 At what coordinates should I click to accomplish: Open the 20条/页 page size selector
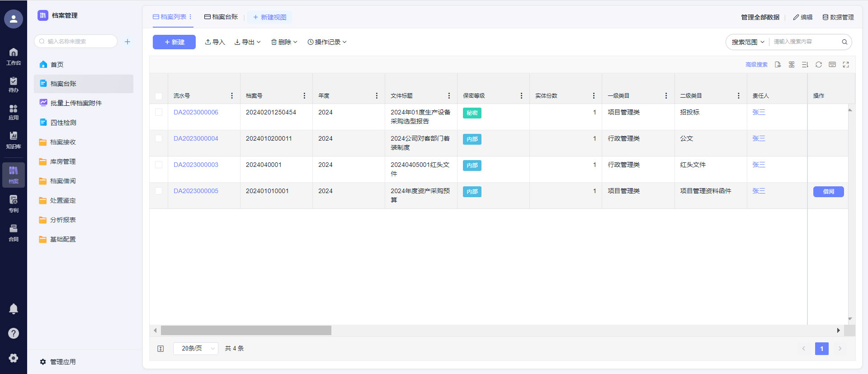(196, 348)
